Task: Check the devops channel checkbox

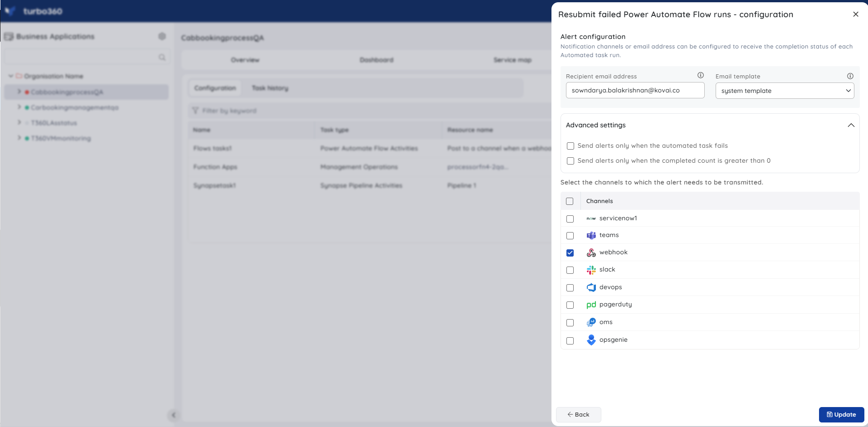Action: (570, 288)
